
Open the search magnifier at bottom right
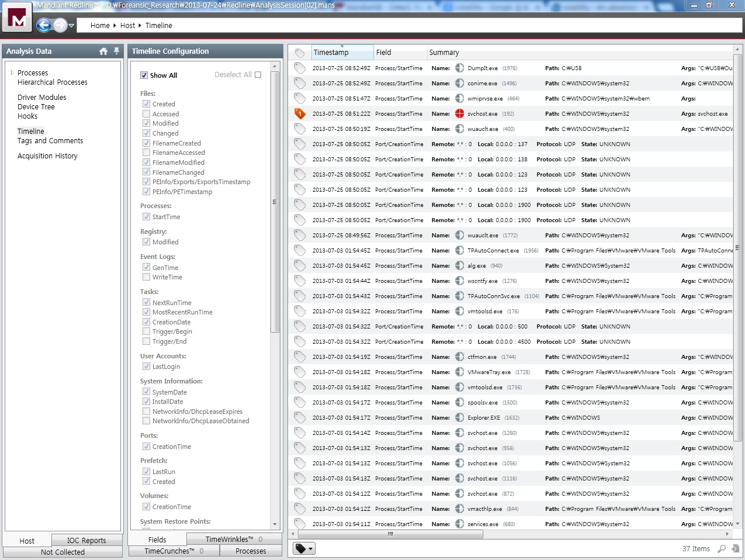point(722,549)
